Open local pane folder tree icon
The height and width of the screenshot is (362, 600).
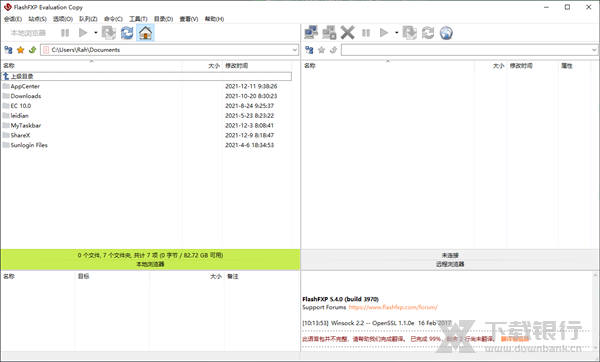[x=8, y=50]
